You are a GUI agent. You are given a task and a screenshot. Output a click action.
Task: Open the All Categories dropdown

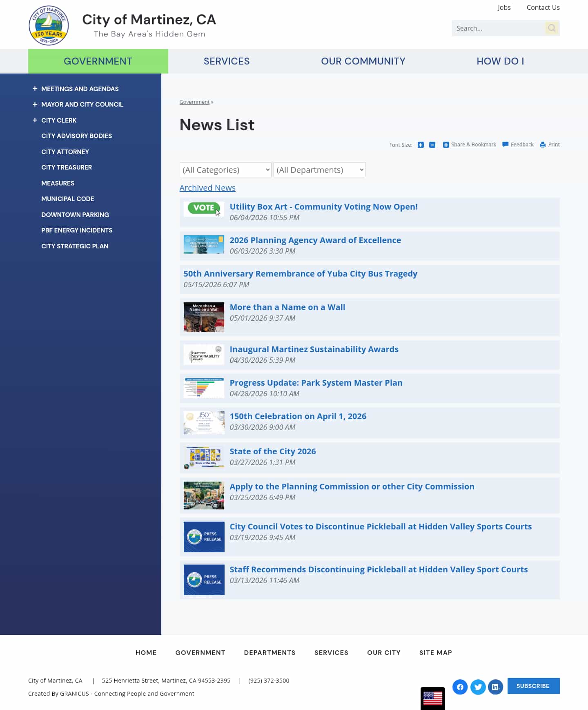[x=225, y=170]
